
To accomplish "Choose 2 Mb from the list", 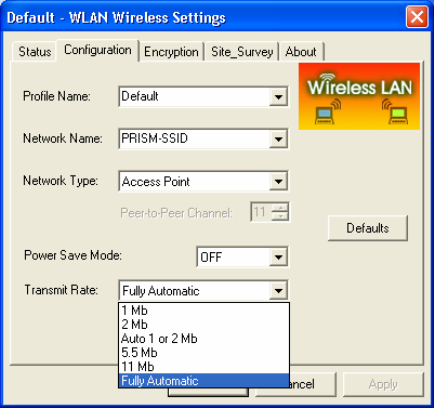I will click(204, 324).
